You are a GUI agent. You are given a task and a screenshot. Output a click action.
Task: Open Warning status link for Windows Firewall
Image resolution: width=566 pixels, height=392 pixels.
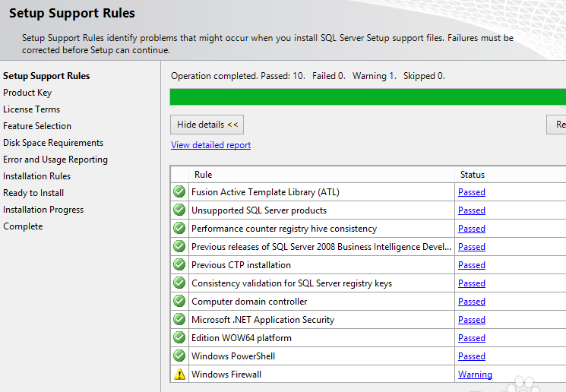click(x=475, y=375)
